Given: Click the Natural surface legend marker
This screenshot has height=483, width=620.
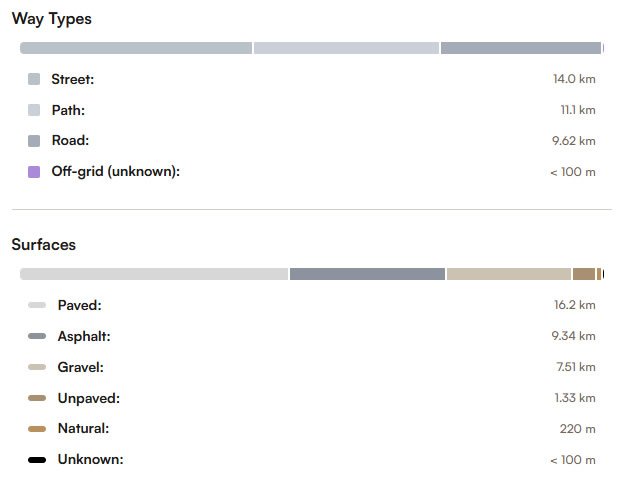Looking at the screenshot, I should pyautogui.click(x=37, y=429).
